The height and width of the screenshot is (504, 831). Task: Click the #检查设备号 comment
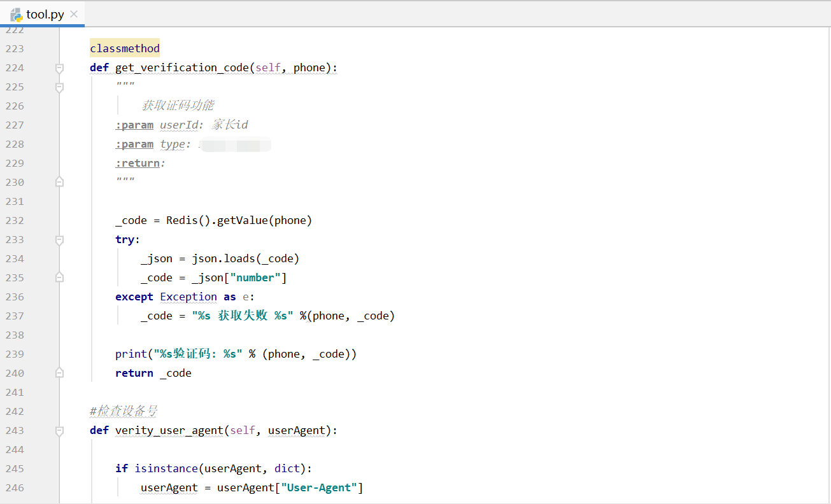point(124,411)
